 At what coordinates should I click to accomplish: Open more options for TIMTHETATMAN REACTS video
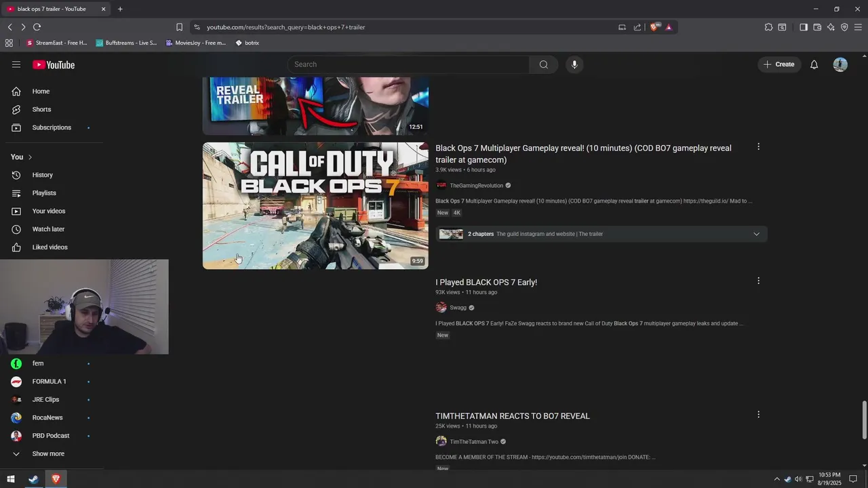click(x=758, y=414)
